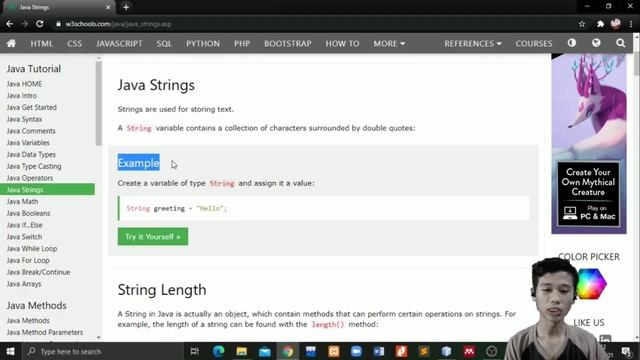Go back with browser back arrow
The width and height of the screenshot is (640, 360).
[x=9, y=24]
